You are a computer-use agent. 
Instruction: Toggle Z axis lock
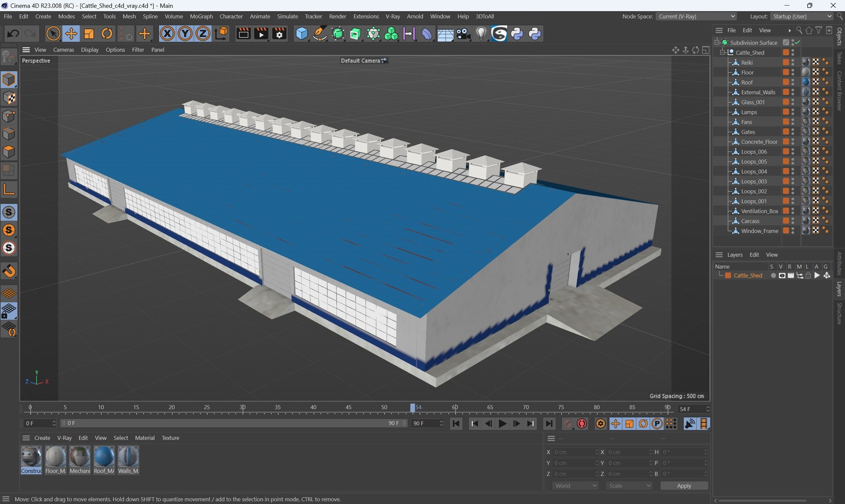click(x=203, y=34)
